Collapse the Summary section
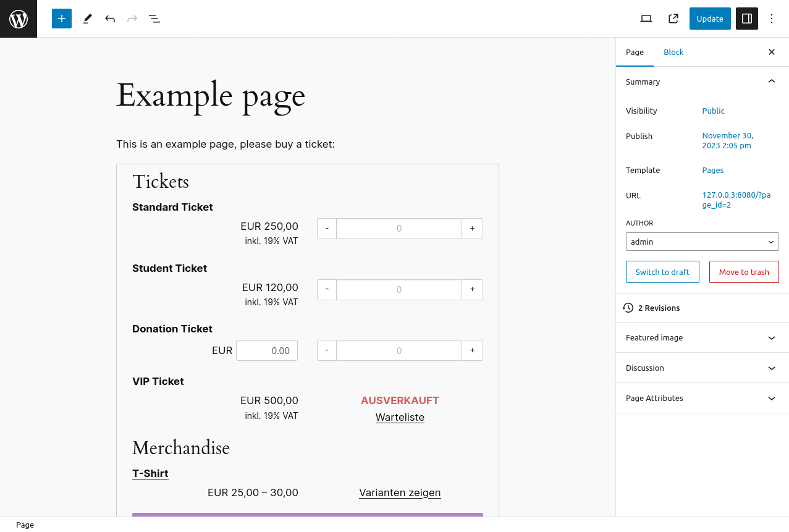The width and height of the screenshot is (789, 532). pos(771,82)
